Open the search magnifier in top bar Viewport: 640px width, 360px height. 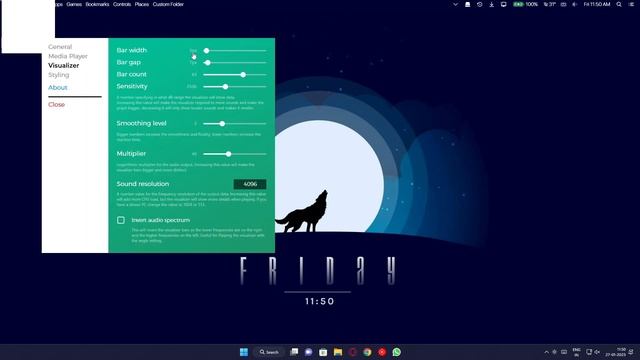coord(619,4)
